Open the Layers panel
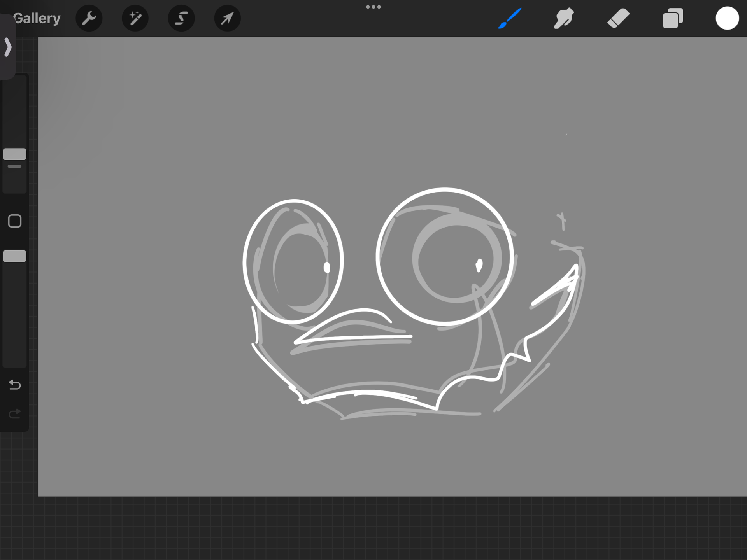 pos(673,18)
